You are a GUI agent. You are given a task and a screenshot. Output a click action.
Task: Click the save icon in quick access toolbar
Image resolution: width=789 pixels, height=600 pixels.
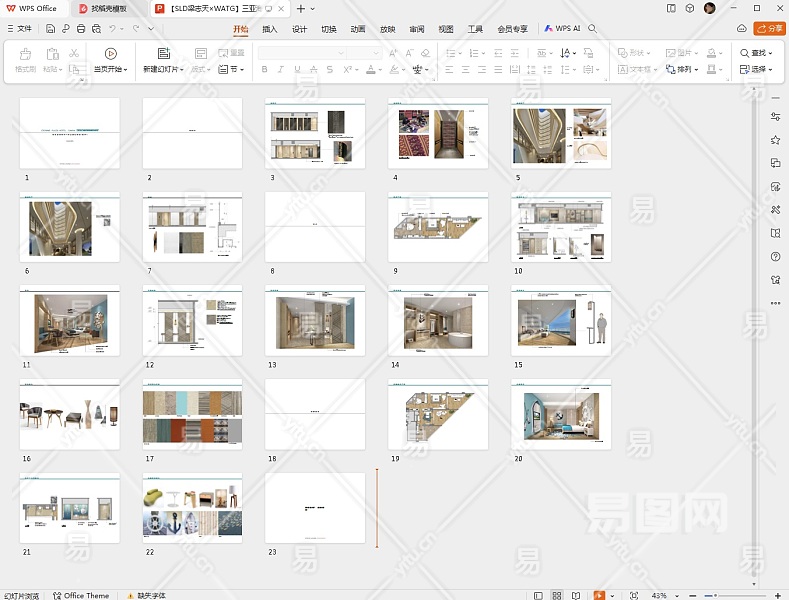pyautogui.click(x=51, y=29)
